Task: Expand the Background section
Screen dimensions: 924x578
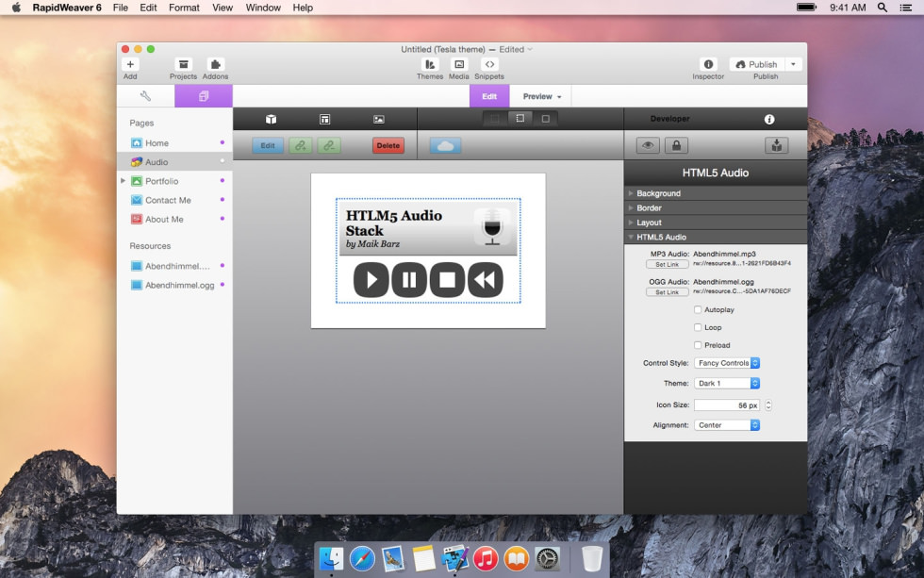Action: [x=716, y=193]
